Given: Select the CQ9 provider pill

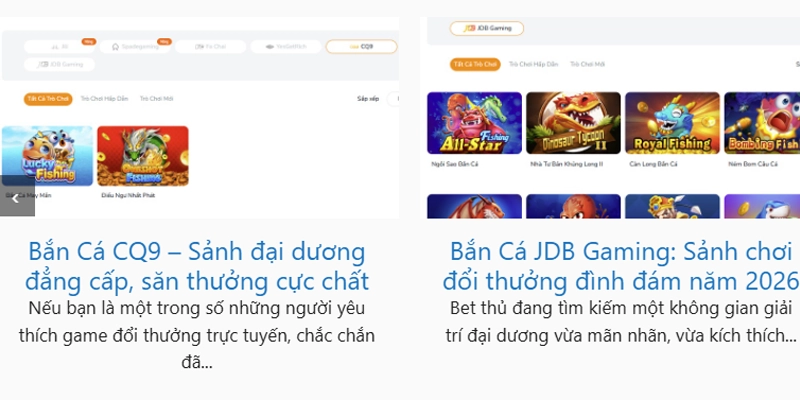Looking at the screenshot, I should click(x=361, y=46).
